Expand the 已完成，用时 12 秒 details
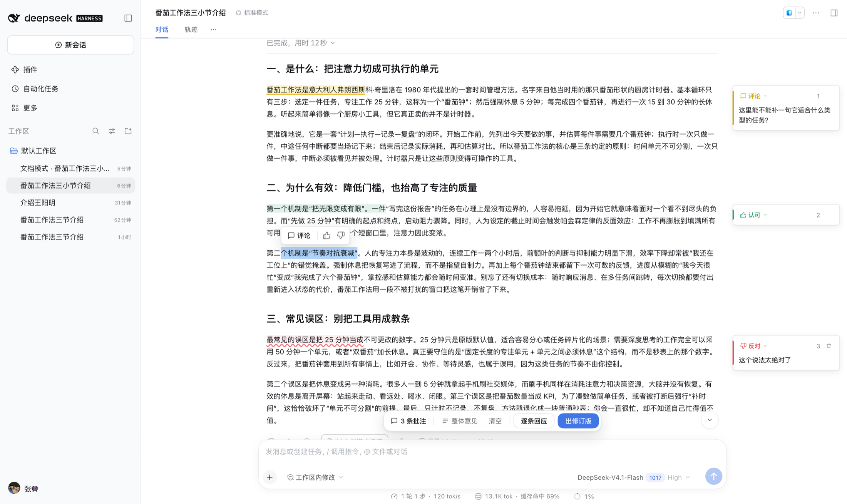847x504 pixels. pos(300,43)
